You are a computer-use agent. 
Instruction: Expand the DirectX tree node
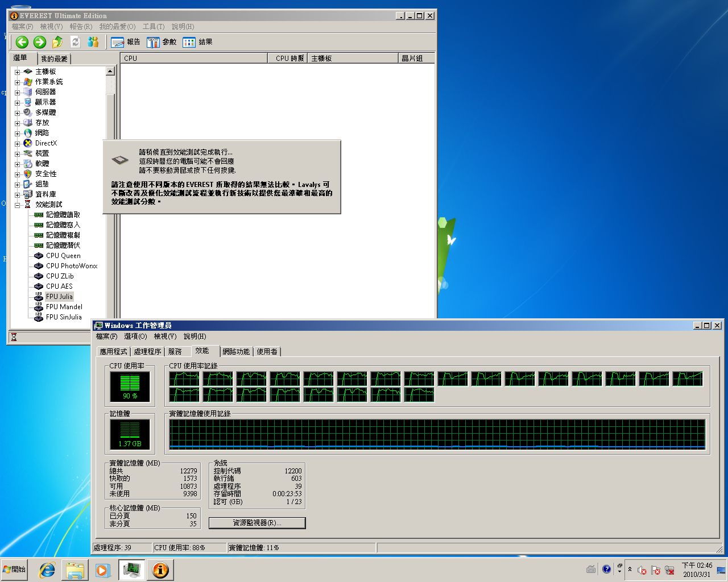tap(17, 144)
